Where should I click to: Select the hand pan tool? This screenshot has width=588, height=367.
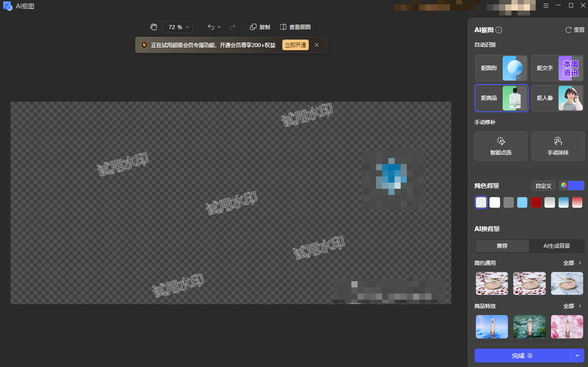click(153, 27)
